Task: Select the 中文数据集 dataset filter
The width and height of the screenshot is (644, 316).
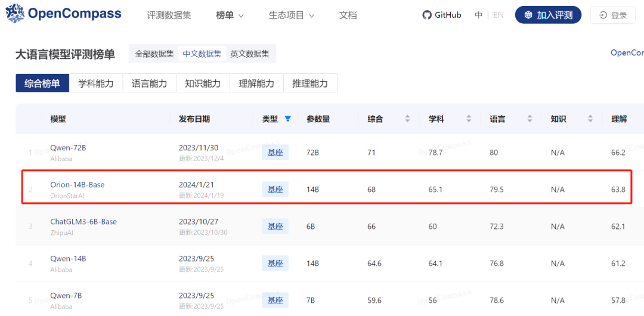Action: pyautogui.click(x=202, y=54)
